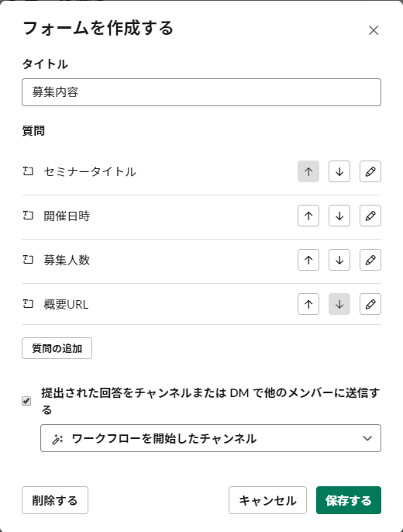Move セミナータイトル question down

tap(339, 171)
